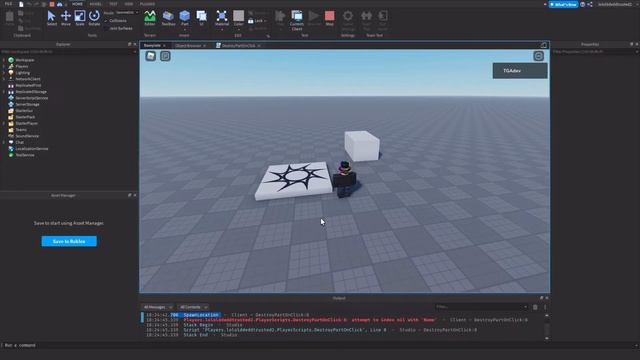Expand the Chat tree node
This screenshot has height=360, width=640.
point(4,142)
